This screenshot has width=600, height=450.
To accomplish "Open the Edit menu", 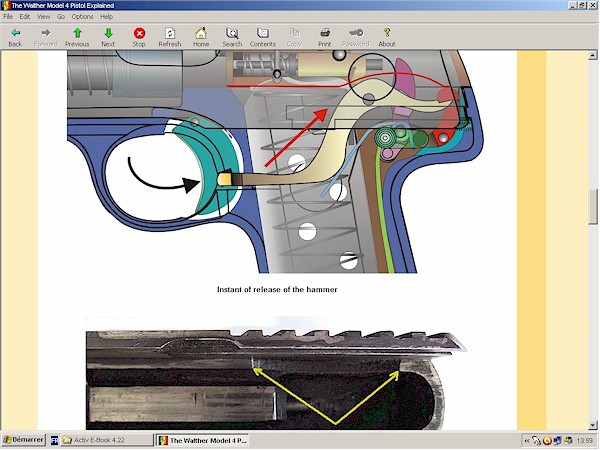I will point(25,16).
